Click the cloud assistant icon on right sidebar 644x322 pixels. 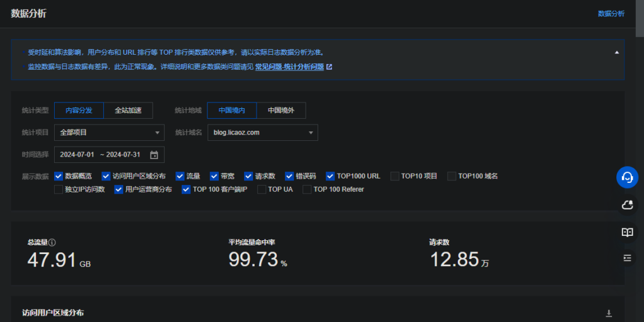pyautogui.click(x=627, y=206)
